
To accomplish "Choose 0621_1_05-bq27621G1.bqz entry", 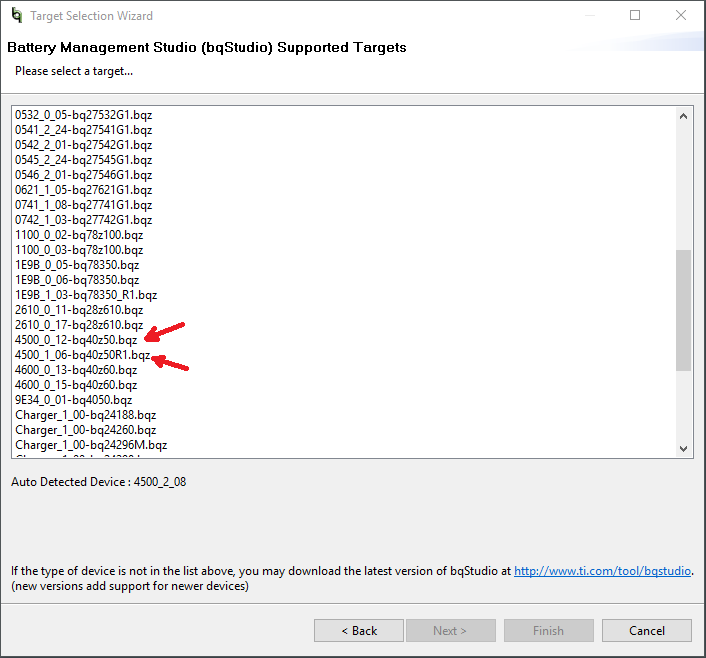I will click(x=84, y=190).
